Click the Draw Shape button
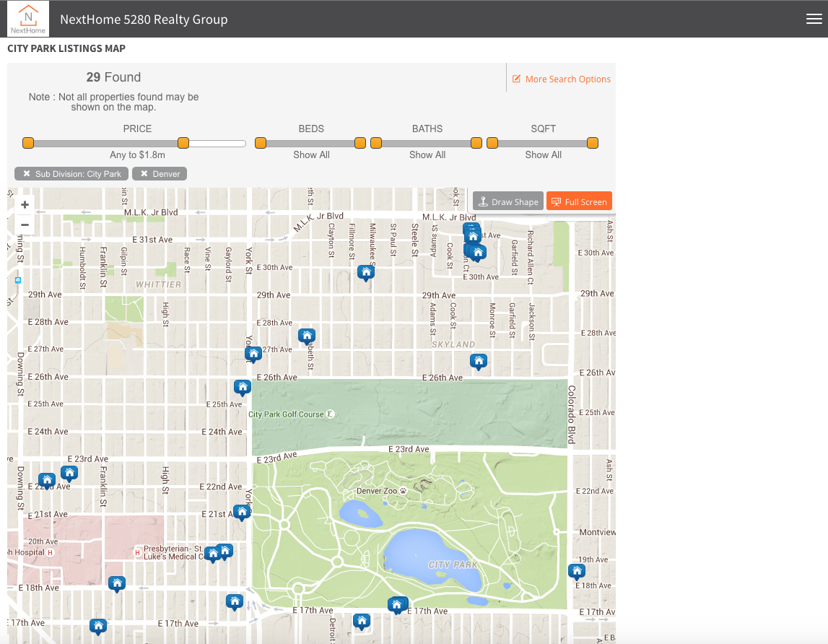 pyautogui.click(x=508, y=201)
